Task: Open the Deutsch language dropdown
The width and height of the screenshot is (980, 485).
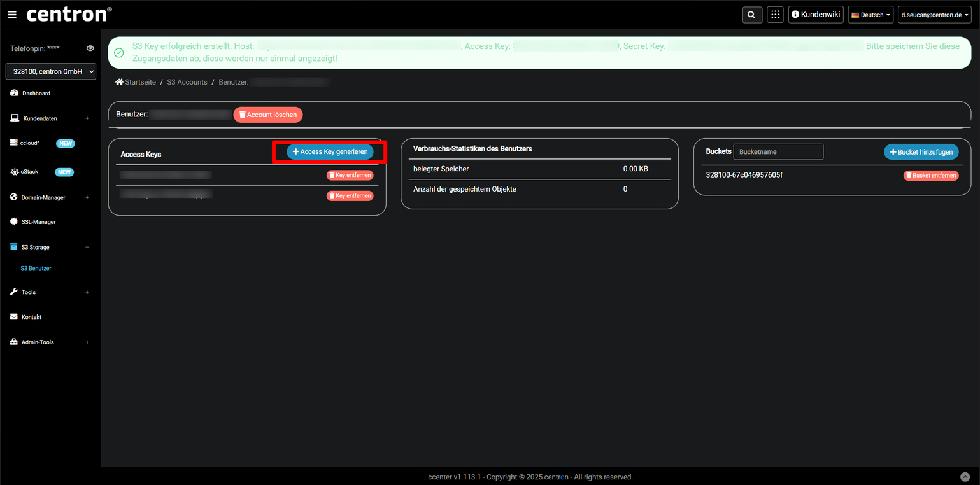Action: click(870, 14)
